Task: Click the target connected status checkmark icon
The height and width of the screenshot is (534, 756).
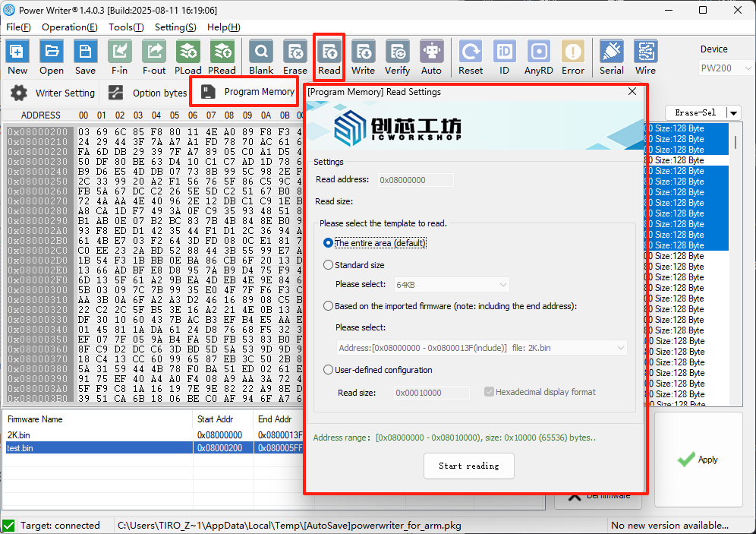Action: click(x=8, y=526)
